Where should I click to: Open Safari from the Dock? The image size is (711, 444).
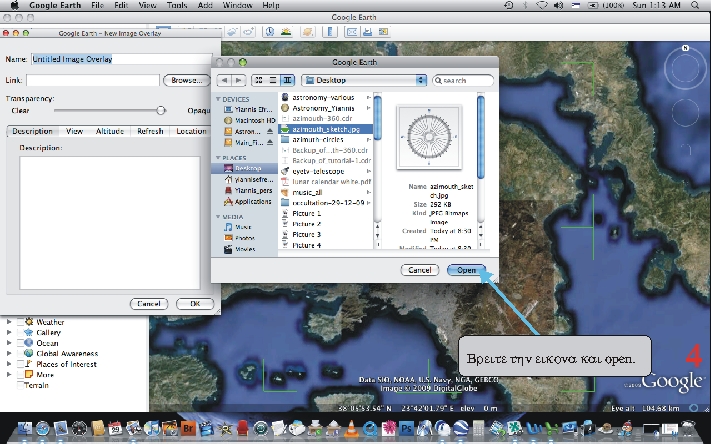pos(43,428)
